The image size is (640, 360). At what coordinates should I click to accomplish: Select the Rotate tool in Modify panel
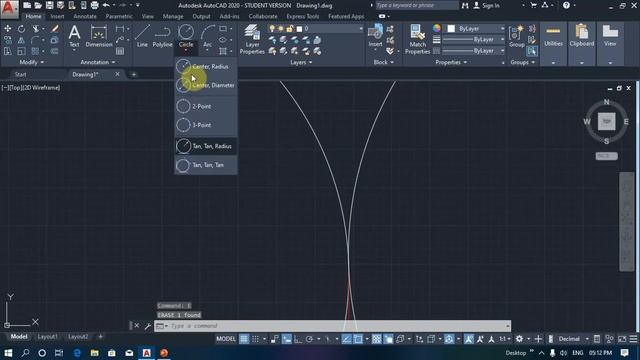(21, 29)
